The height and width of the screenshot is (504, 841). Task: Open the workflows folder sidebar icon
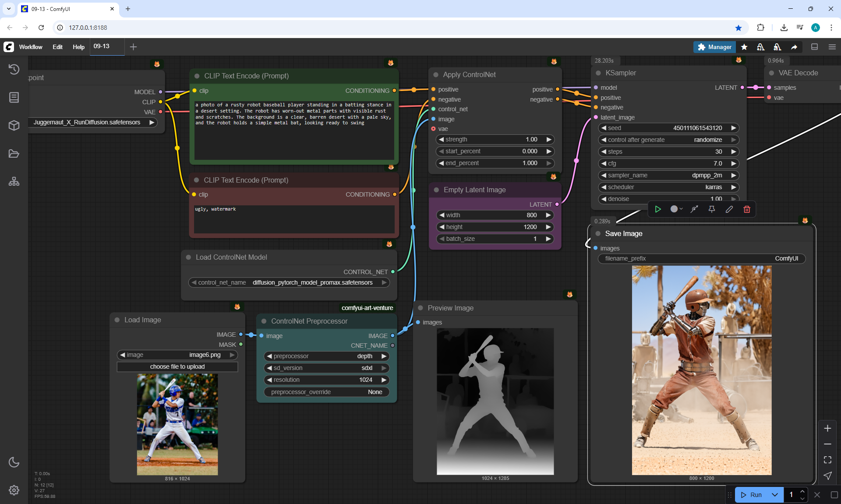pyautogui.click(x=14, y=153)
